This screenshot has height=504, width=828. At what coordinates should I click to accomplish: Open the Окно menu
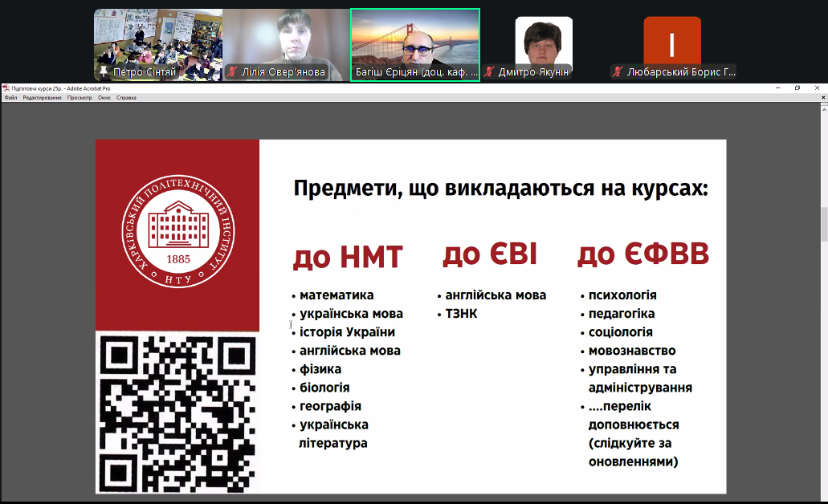pyautogui.click(x=104, y=98)
